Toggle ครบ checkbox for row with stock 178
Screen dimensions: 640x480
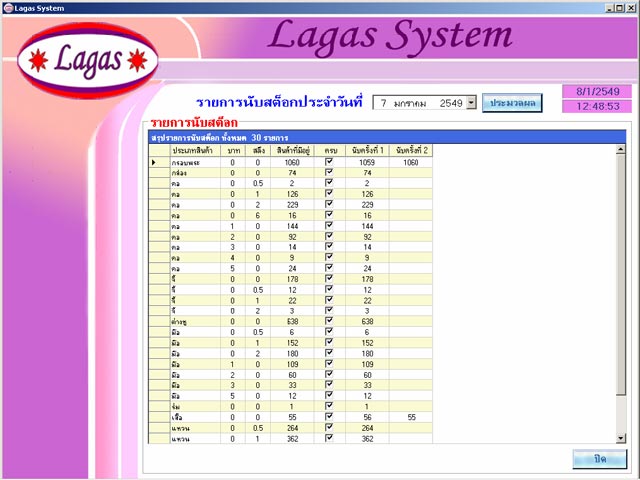tap(329, 278)
